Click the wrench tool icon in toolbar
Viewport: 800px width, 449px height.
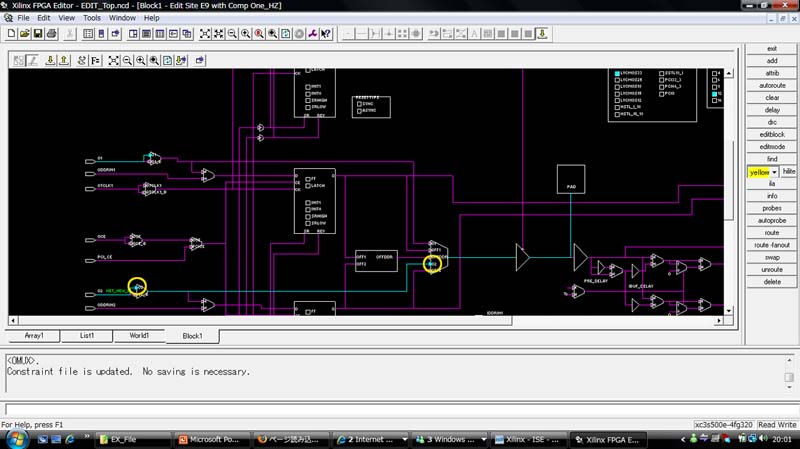coord(312,34)
